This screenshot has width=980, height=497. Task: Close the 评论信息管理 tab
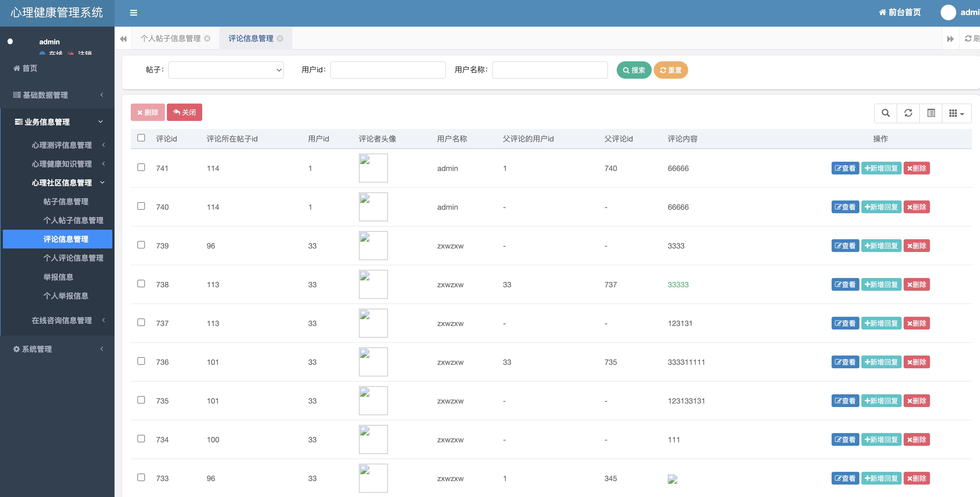coord(280,38)
